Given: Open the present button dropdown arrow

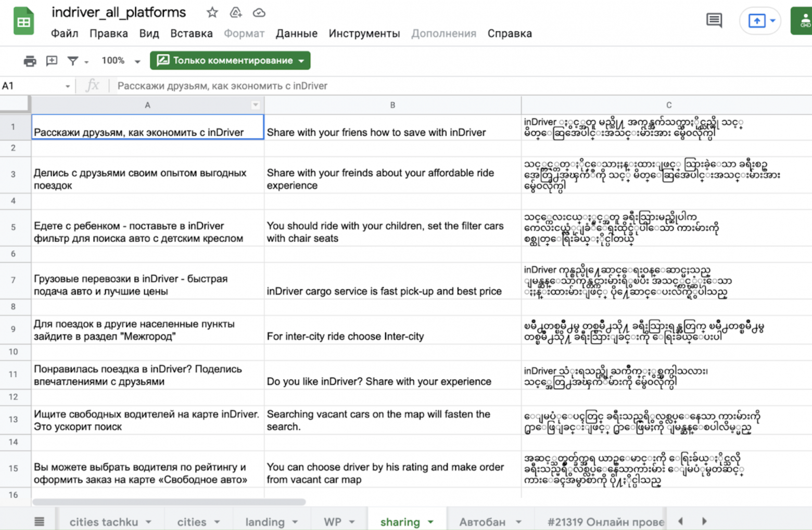Looking at the screenshot, I should pyautogui.click(x=773, y=21).
